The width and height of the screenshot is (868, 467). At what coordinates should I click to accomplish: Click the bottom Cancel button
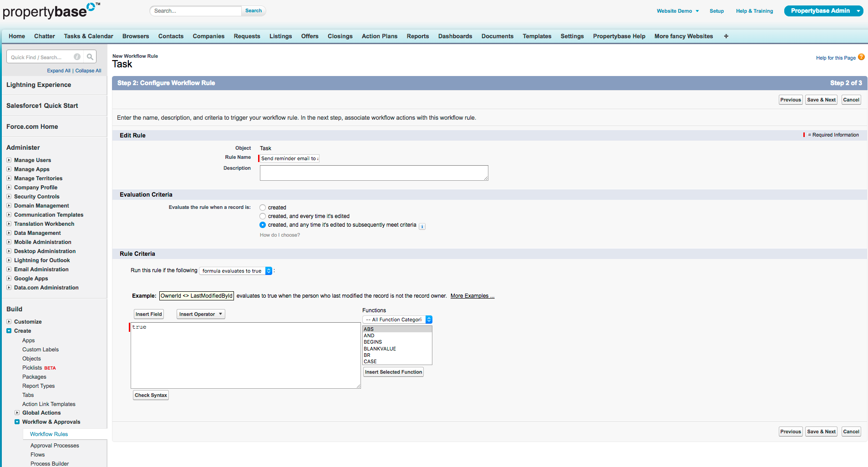tap(851, 431)
